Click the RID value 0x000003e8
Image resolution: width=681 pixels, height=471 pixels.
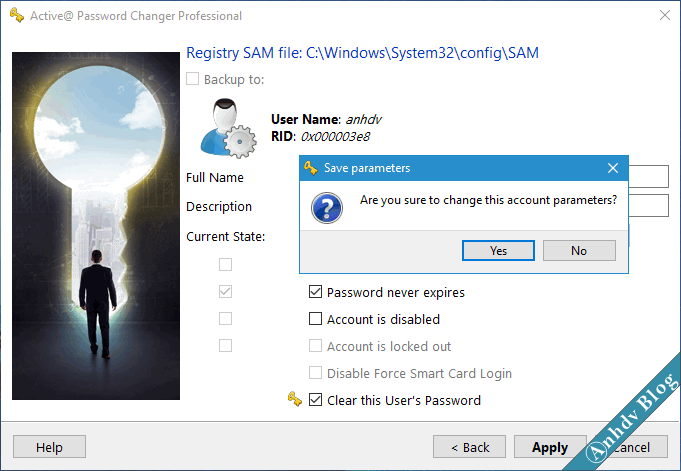tap(335, 137)
